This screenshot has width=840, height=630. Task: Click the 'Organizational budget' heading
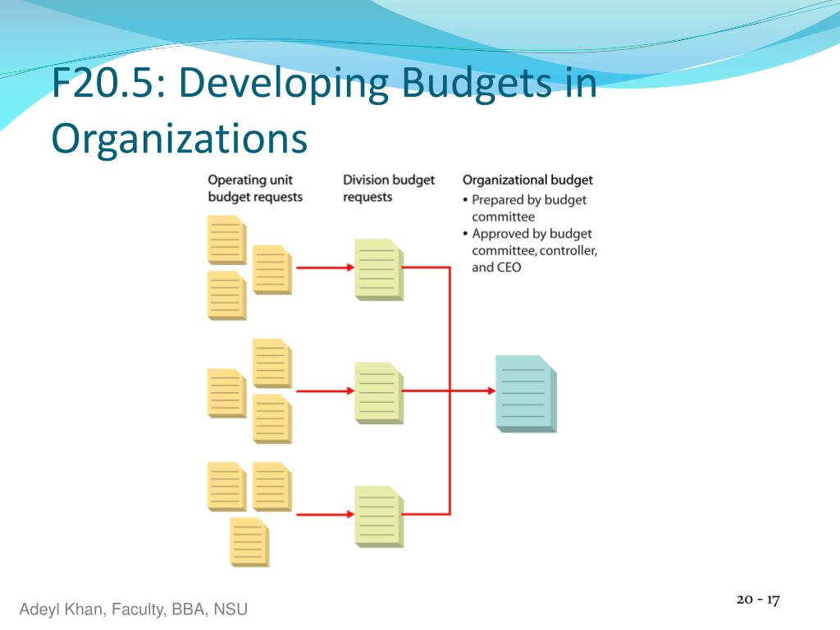(x=527, y=180)
